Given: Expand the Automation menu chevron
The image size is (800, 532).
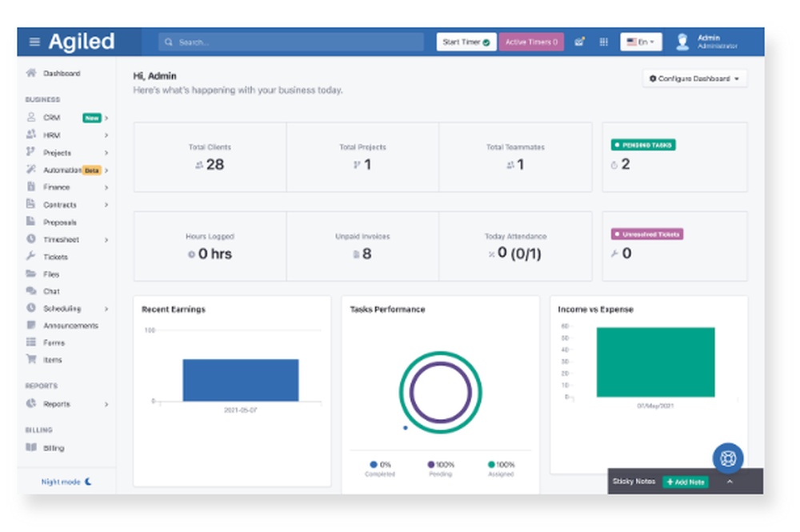Looking at the screenshot, I should tap(106, 170).
